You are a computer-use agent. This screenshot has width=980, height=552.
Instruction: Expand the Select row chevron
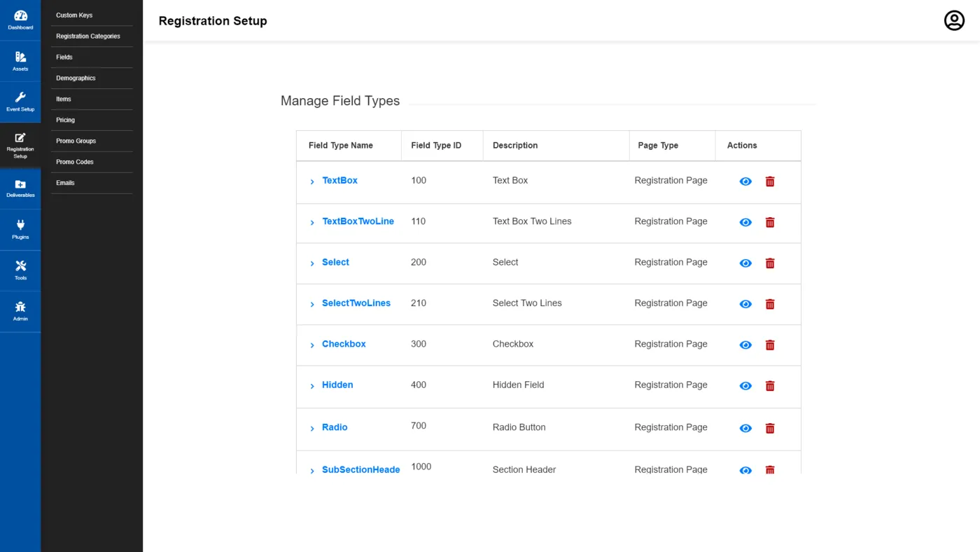(x=312, y=263)
